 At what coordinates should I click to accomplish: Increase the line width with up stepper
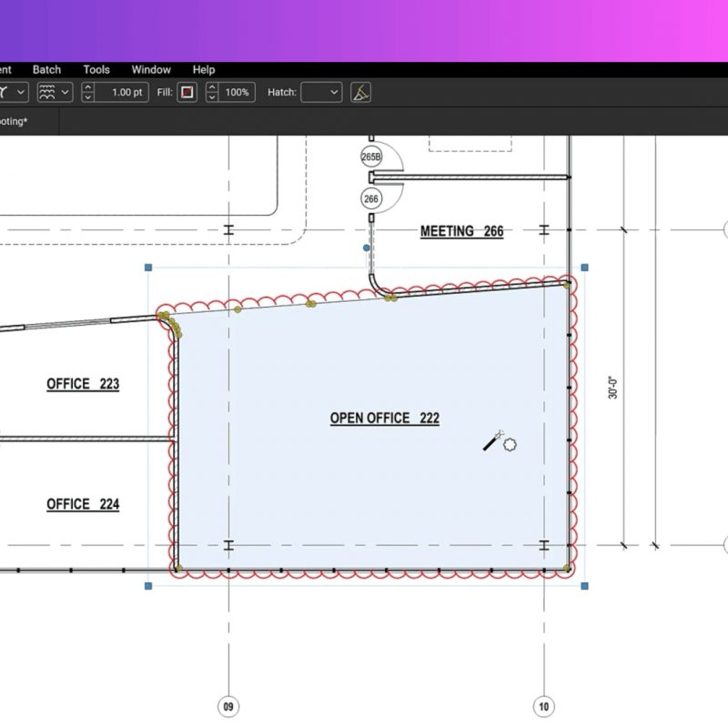point(87,87)
